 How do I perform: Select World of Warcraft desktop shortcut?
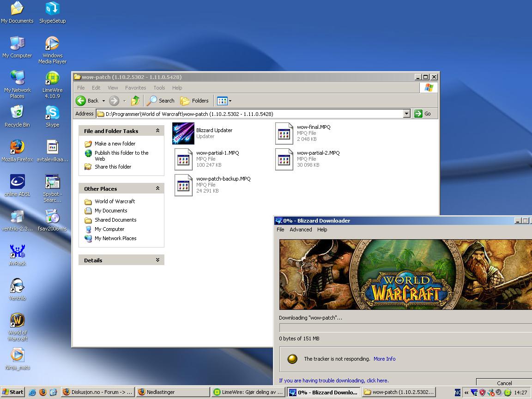(x=17, y=327)
